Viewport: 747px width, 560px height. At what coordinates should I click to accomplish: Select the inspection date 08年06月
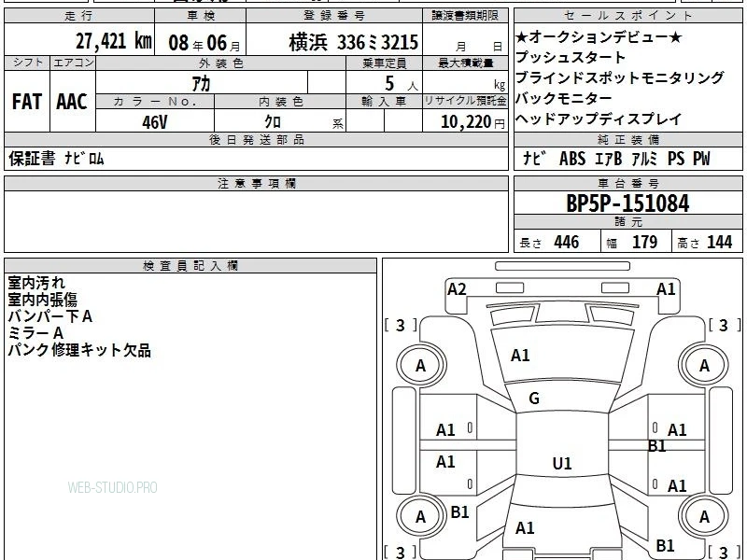pyautogui.click(x=204, y=43)
